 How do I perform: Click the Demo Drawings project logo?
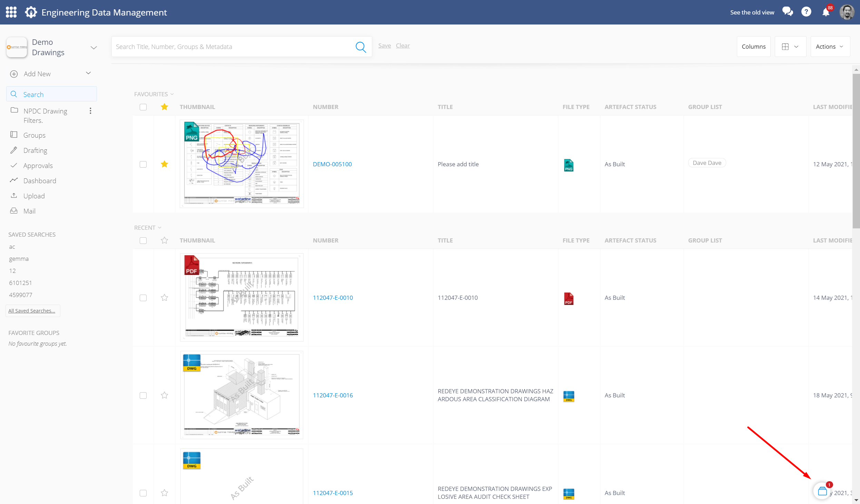[17, 47]
